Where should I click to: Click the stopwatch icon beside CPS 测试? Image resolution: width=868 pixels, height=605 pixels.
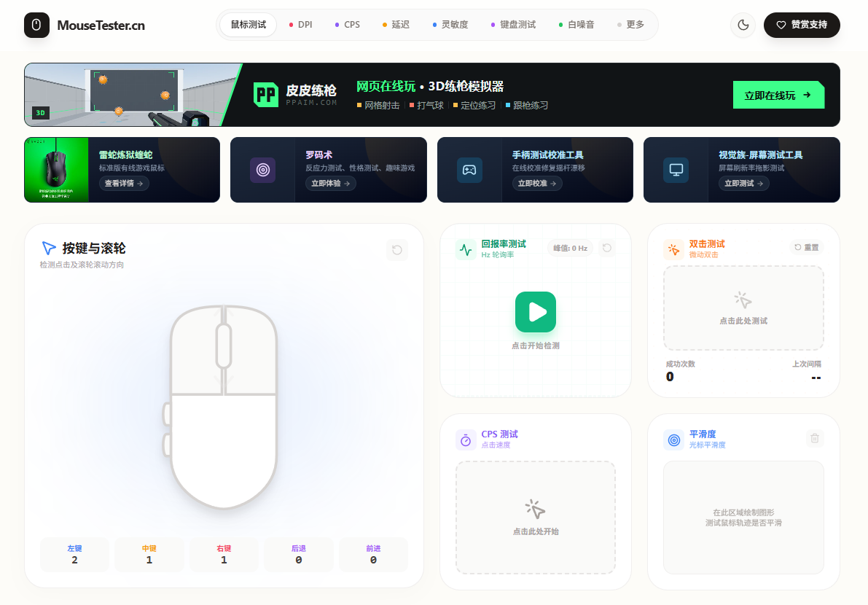click(x=466, y=440)
